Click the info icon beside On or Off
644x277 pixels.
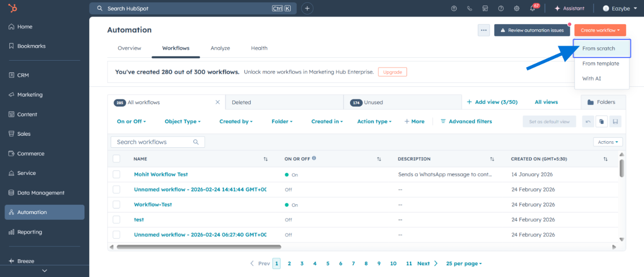[x=314, y=158]
